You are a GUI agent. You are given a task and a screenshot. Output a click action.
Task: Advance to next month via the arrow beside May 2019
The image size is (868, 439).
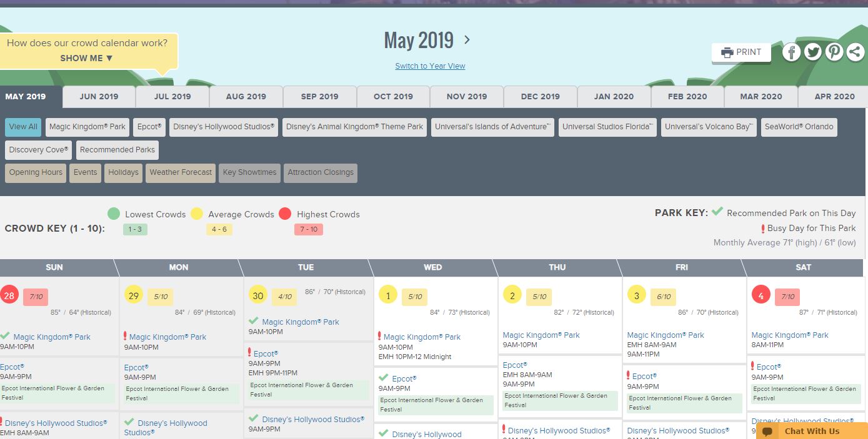pos(466,39)
